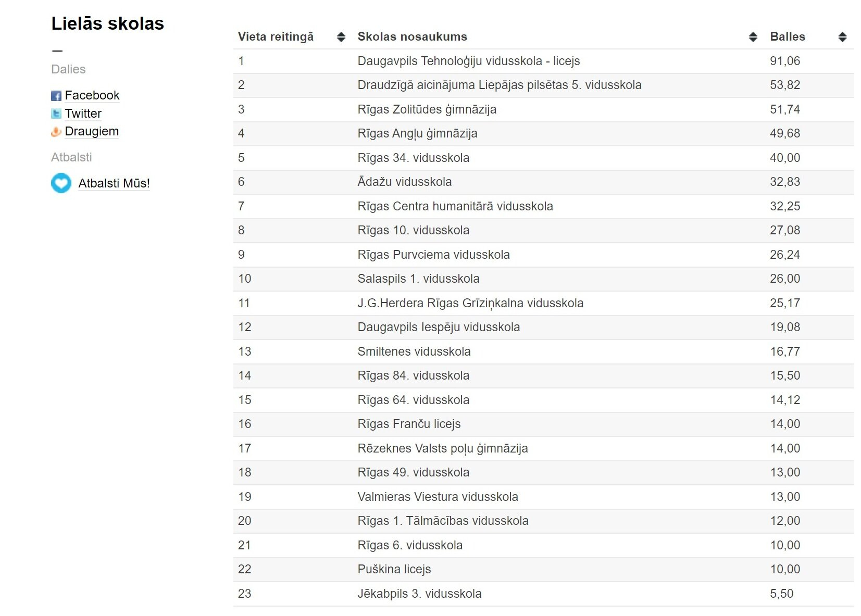Click the Draugiem share icon

point(56,132)
